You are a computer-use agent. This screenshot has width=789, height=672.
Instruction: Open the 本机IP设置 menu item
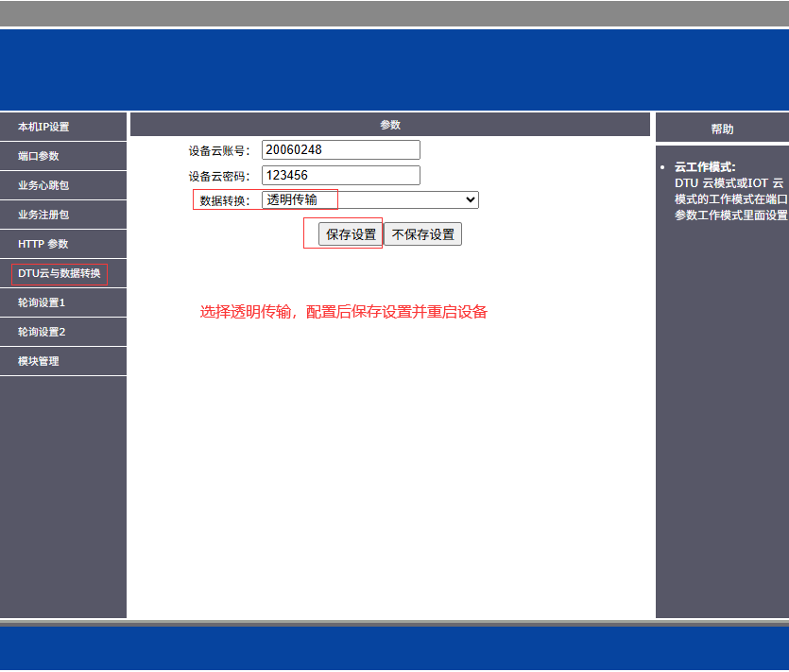click(x=43, y=127)
